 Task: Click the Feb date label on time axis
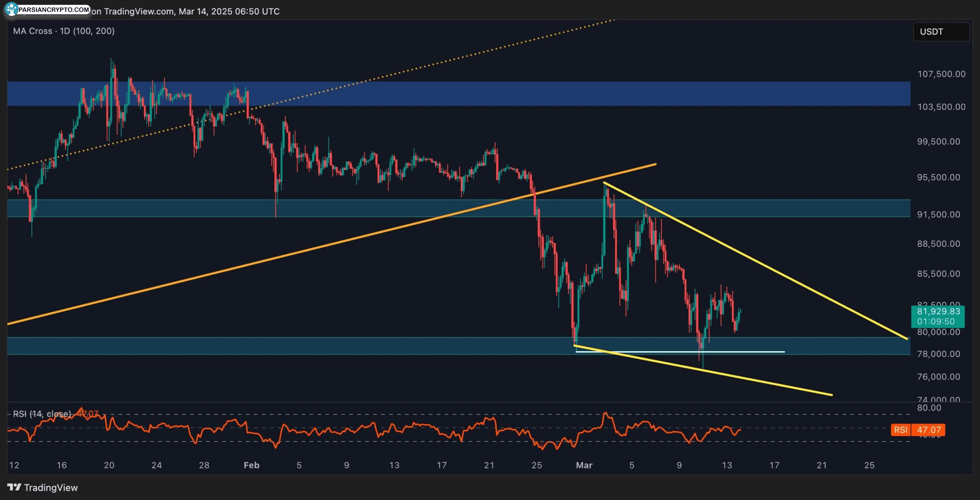pyautogui.click(x=252, y=465)
